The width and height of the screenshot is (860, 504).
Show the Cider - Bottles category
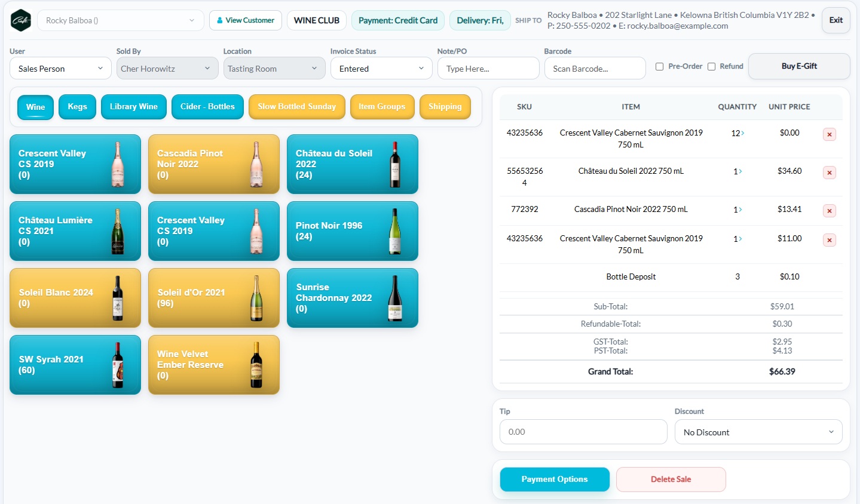[x=208, y=107]
